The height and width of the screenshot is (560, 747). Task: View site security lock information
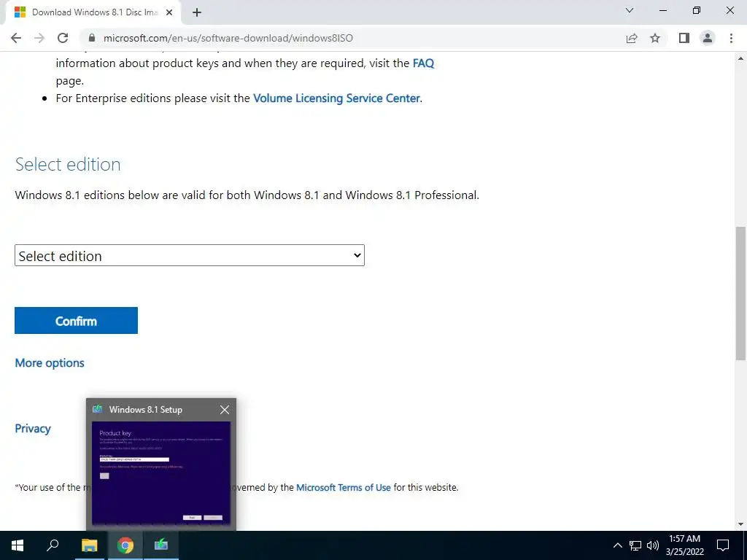(92, 38)
